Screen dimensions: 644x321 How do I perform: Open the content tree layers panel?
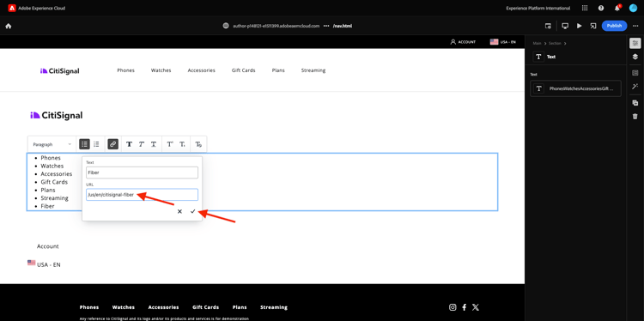pos(635,57)
